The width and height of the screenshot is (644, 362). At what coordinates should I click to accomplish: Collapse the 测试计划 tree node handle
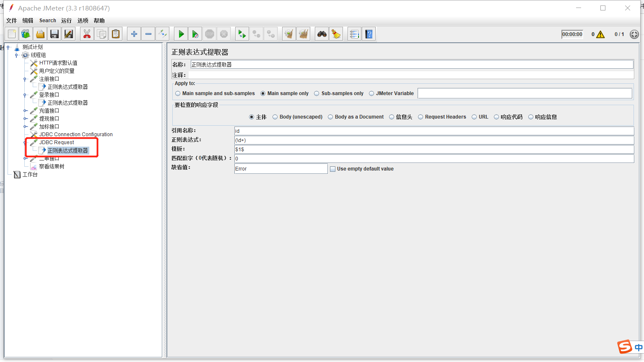pos(8,47)
